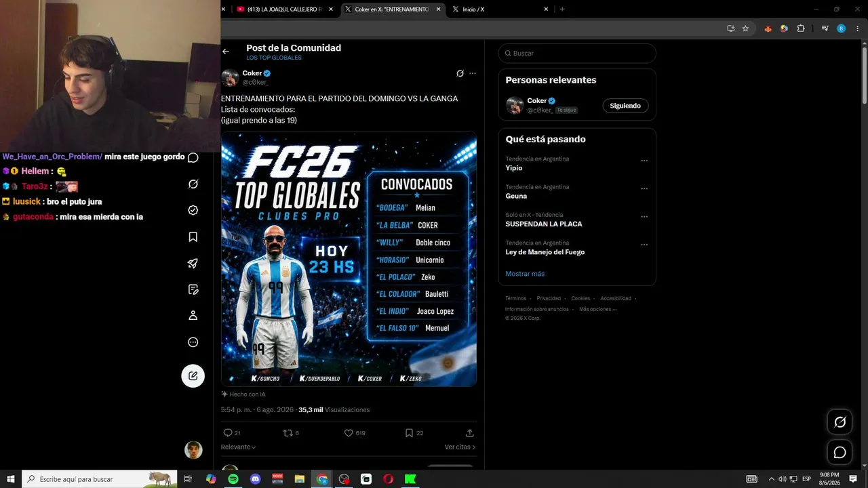Screen dimensions: 868x488
Task: Open the Windows Start menu
Action: [x=11, y=479]
